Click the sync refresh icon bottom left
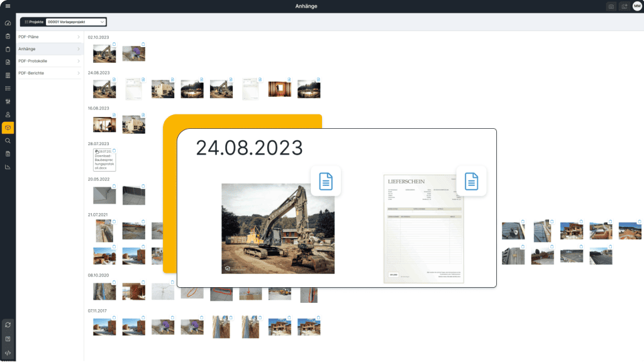Image resolution: width=644 pixels, height=362 pixels. (x=8, y=324)
